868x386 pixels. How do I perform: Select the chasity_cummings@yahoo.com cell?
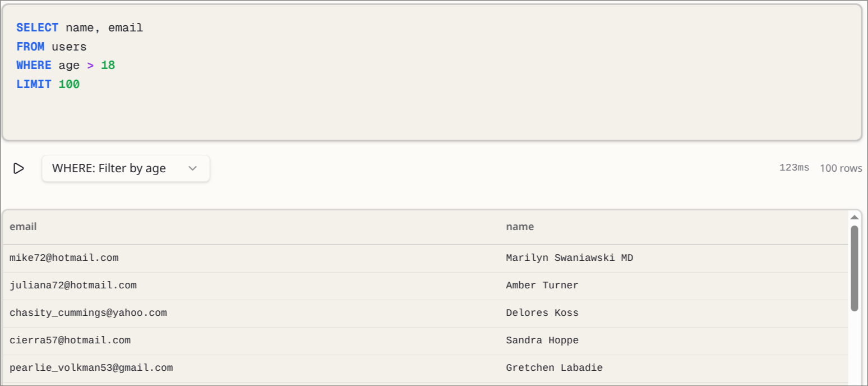click(x=88, y=313)
